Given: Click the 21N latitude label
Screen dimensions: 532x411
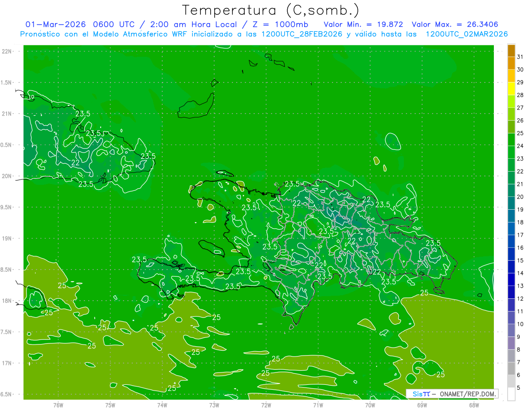Looking at the screenshot, I should pyautogui.click(x=7, y=114).
